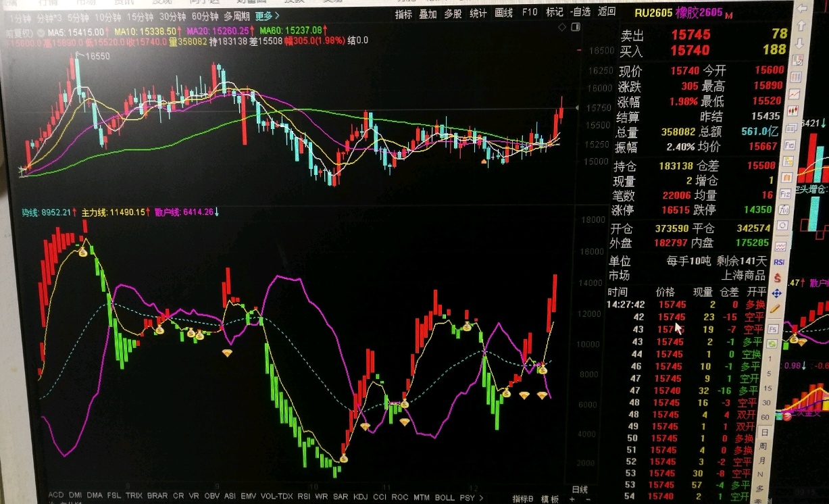829x504 pixels.
Task: Click the RSI icon in right toolbar
Action: 778,262
